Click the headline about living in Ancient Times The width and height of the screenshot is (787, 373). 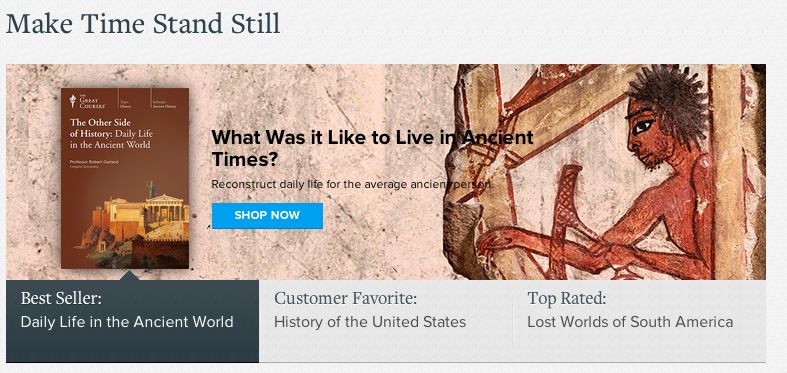(372, 148)
